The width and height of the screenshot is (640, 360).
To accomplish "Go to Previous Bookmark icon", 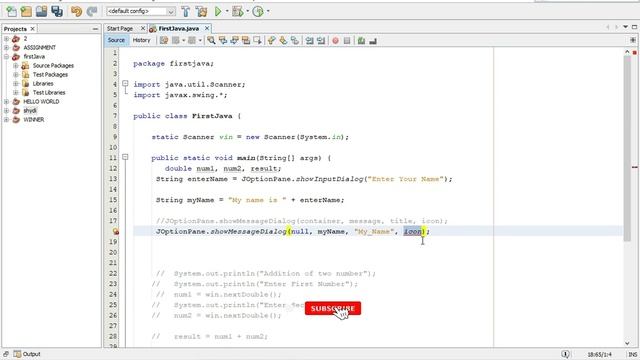I will 271,40.
